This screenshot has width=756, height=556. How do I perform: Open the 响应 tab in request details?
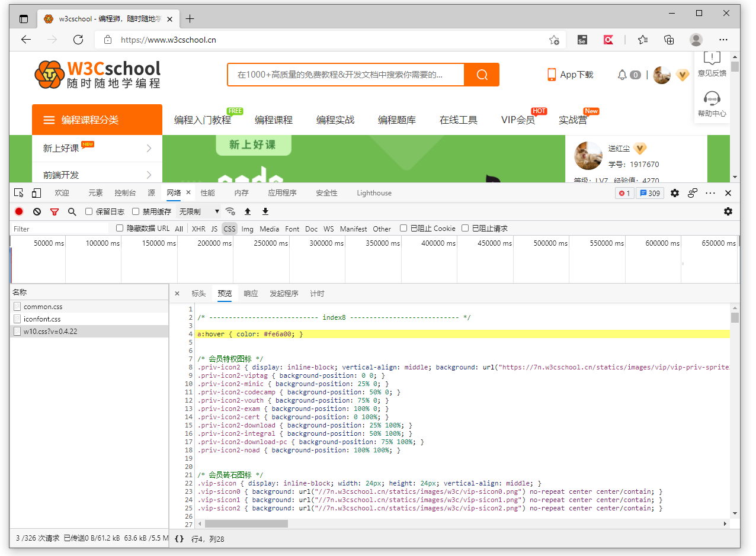(x=251, y=294)
